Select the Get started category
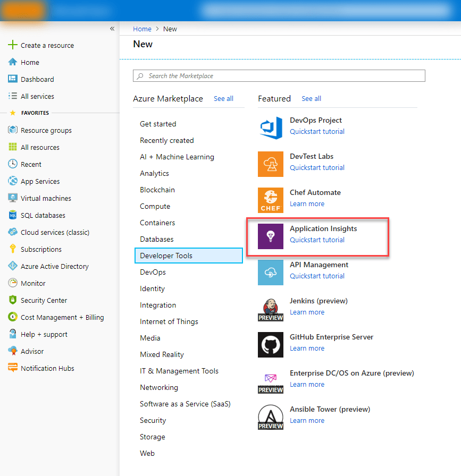The image size is (461, 476). [x=158, y=124]
